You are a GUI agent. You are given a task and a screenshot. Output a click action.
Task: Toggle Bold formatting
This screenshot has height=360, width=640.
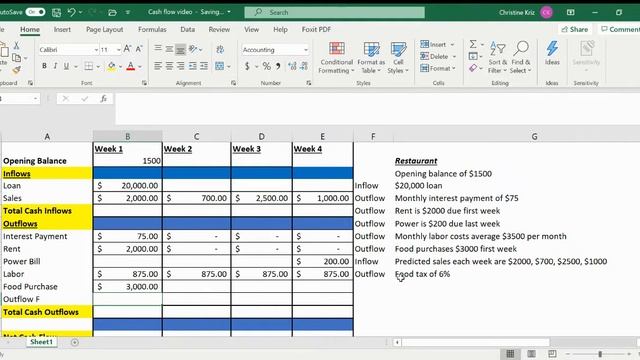[x=44, y=66]
